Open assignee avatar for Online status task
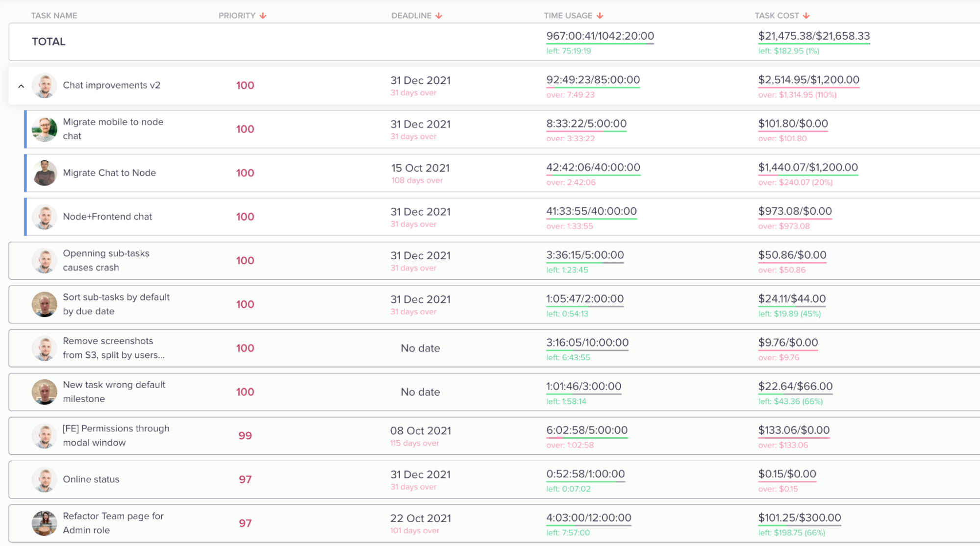980x546 pixels. point(45,479)
